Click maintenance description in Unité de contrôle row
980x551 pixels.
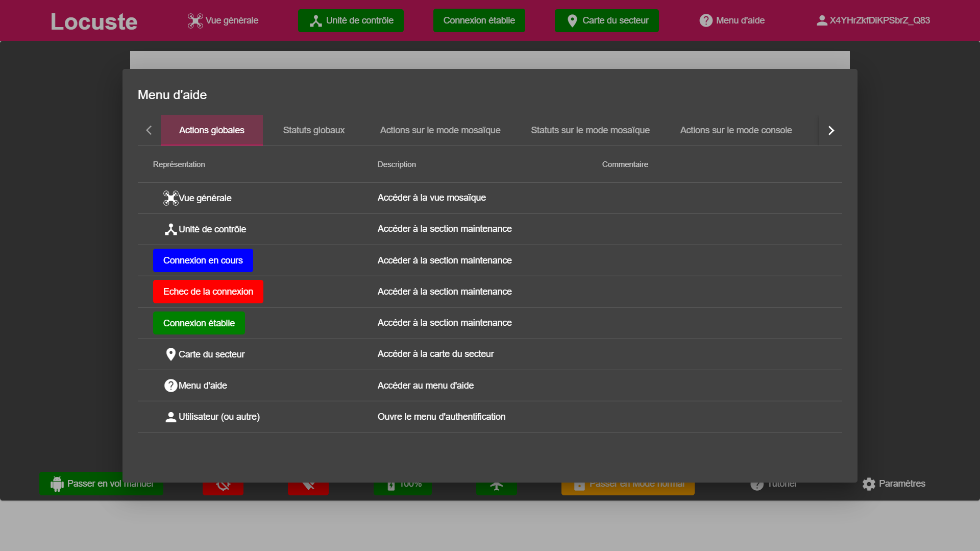point(445,229)
